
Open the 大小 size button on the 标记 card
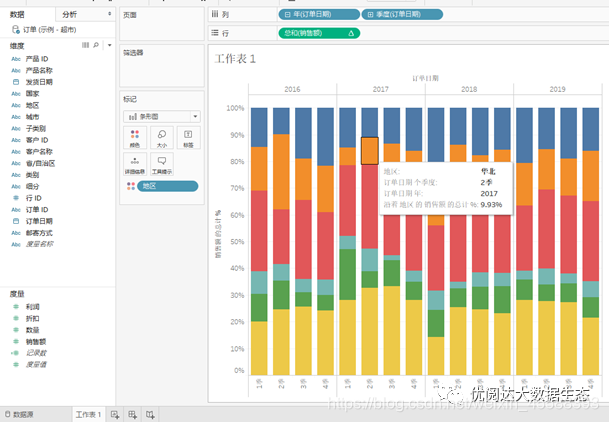pyautogui.click(x=162, y=137)
